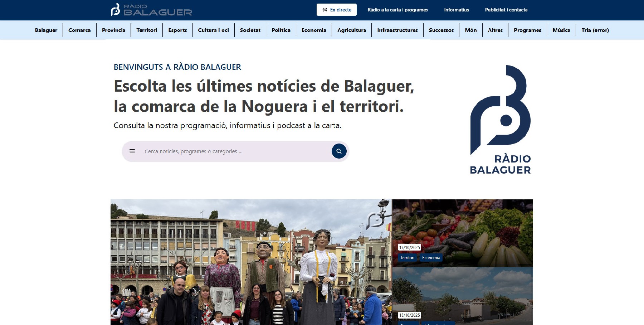The height and width of the screenshot is (325, 644).
Task: Click the large Ràdio Balaguer logo
Action: pyautogui.click(x=500, y=120)
